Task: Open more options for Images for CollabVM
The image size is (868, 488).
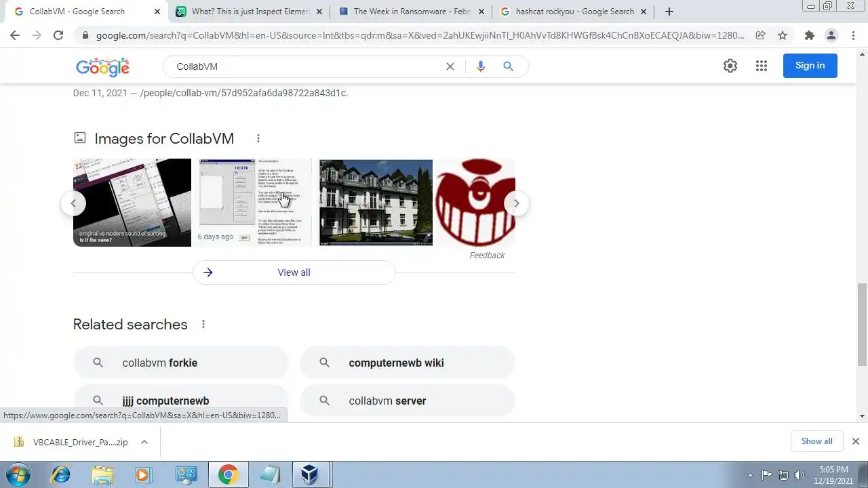Action: coord(258,138)
